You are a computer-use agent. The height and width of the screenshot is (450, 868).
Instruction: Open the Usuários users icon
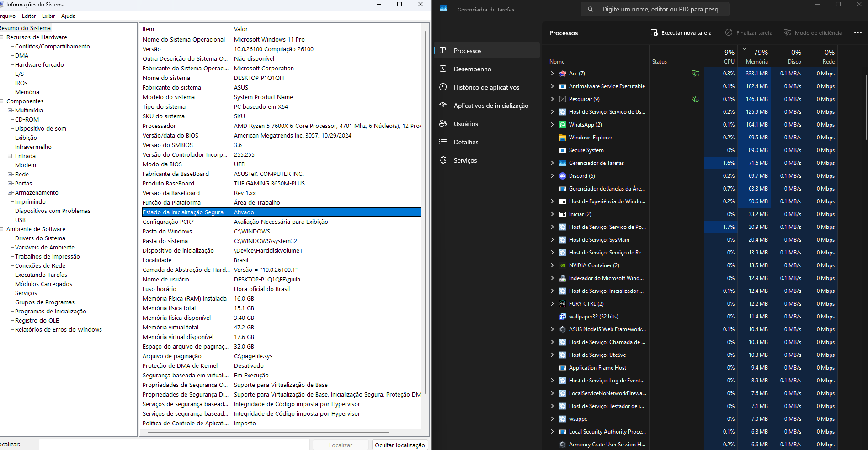[442, 123]
